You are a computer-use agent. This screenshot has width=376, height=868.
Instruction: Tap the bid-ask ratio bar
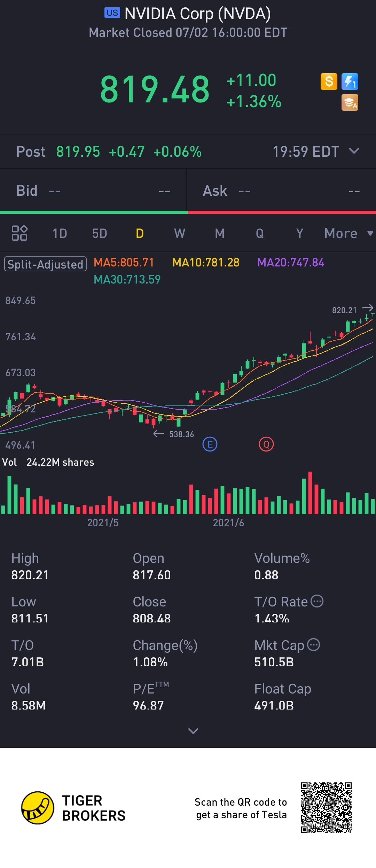click(x=188, y=212)
